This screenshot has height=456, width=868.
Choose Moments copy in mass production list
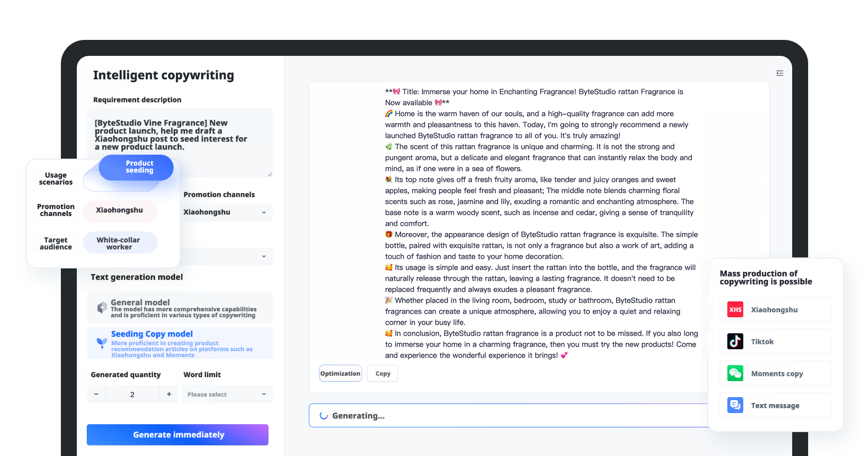pyautogui.click(x=776, y=374)
